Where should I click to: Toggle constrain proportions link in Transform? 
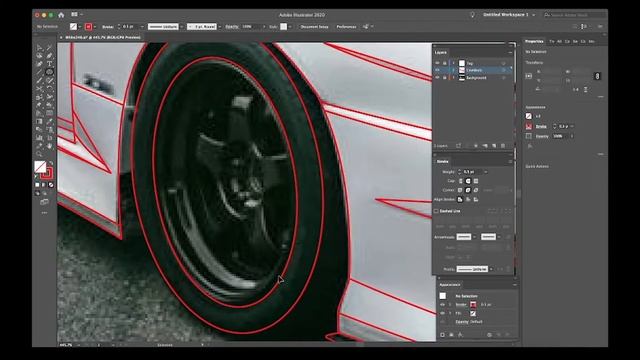598,76
